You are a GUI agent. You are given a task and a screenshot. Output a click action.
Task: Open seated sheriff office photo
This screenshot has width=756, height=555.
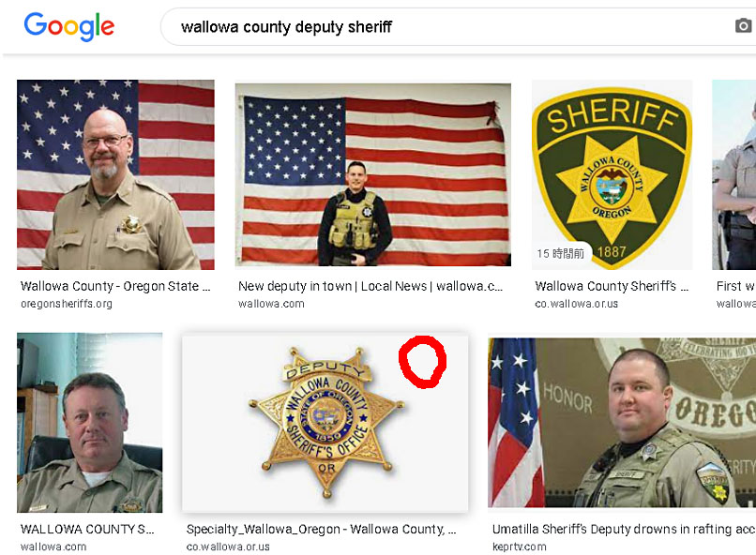[90, 422]
